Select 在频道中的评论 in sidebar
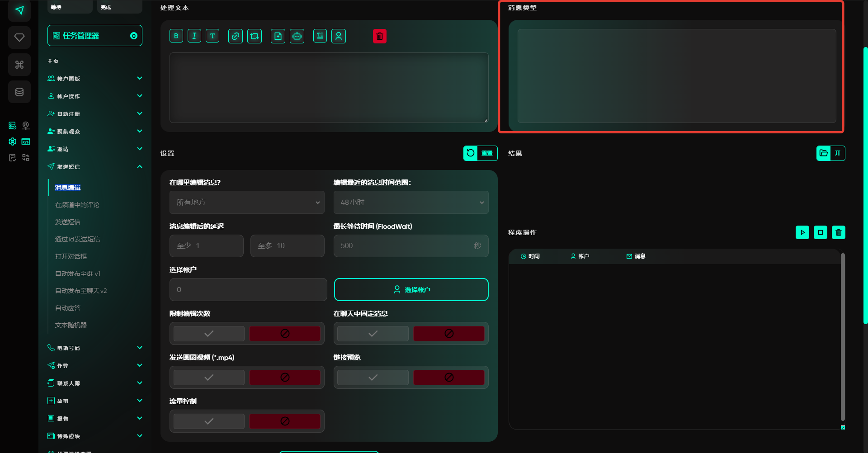The height and width of the screenshot is (453, 868). pos(77,205)
